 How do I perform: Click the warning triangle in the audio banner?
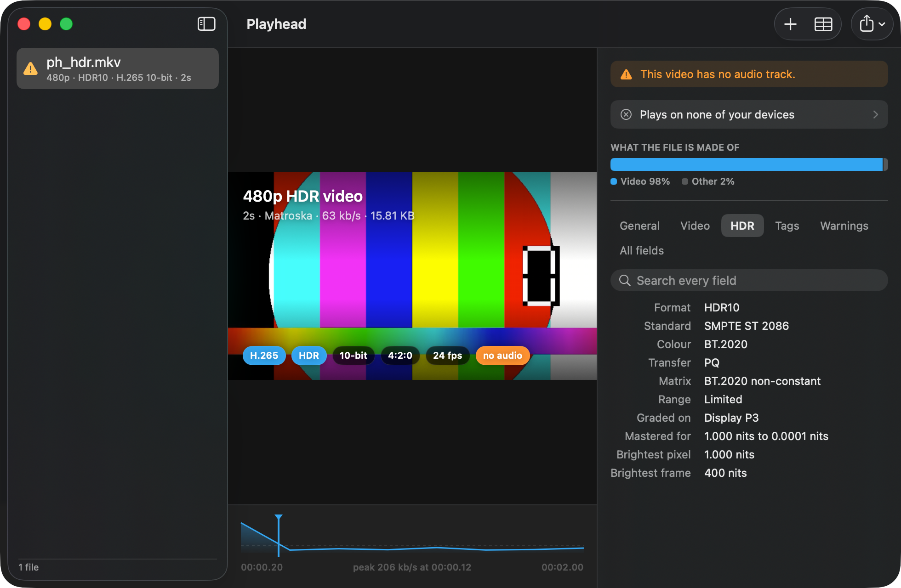point(626,74)
